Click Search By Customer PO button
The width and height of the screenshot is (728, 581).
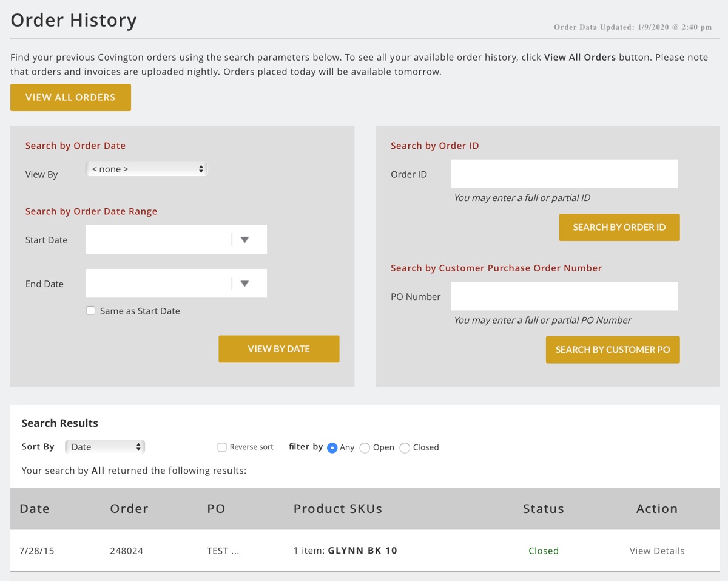tap(612, 350)
